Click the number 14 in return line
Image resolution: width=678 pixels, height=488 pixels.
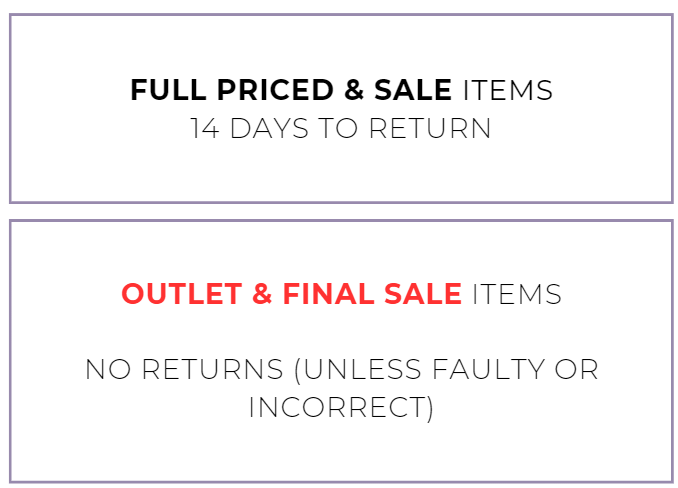point(205,128)
